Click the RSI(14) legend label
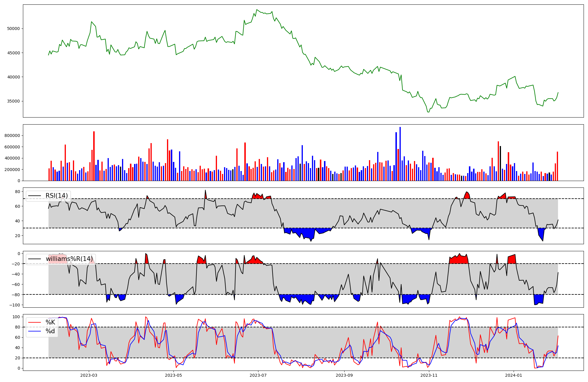Viewport: 588px width, 382px height. [56, 196]
